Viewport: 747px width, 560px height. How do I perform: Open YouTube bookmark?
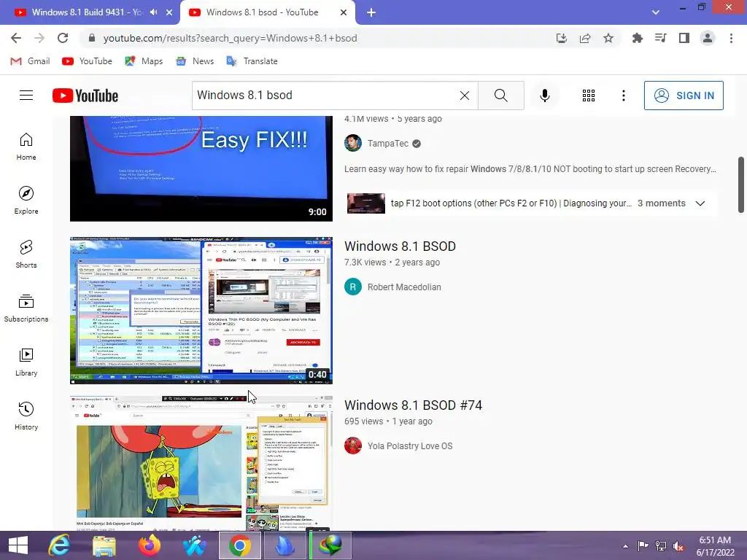[88, 61]
